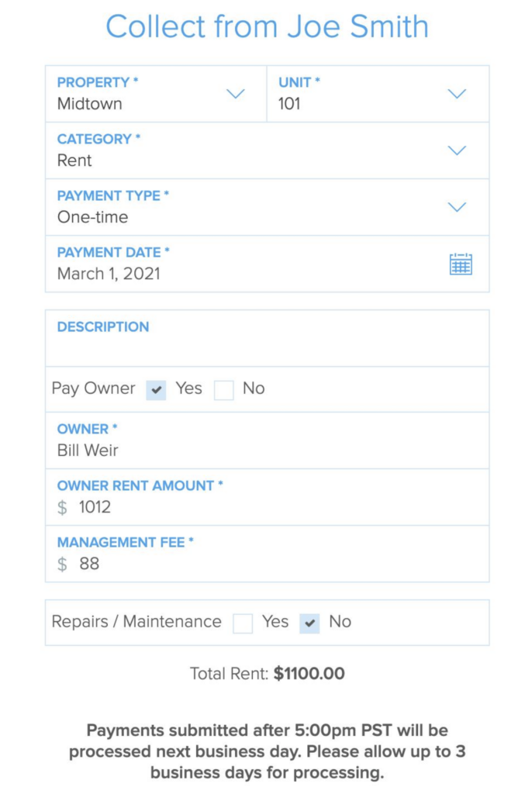Select the Owner Rent Amount field
Image resolution: width=532 pixels, height=794 pixels.
click(267, 497)
